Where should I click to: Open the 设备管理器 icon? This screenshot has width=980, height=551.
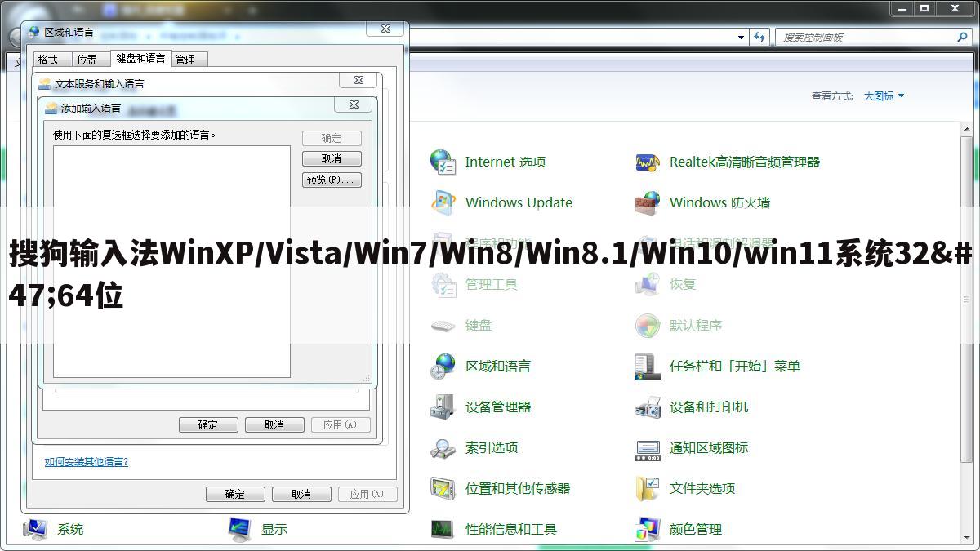pyautogui.click(x=443, y=407)
